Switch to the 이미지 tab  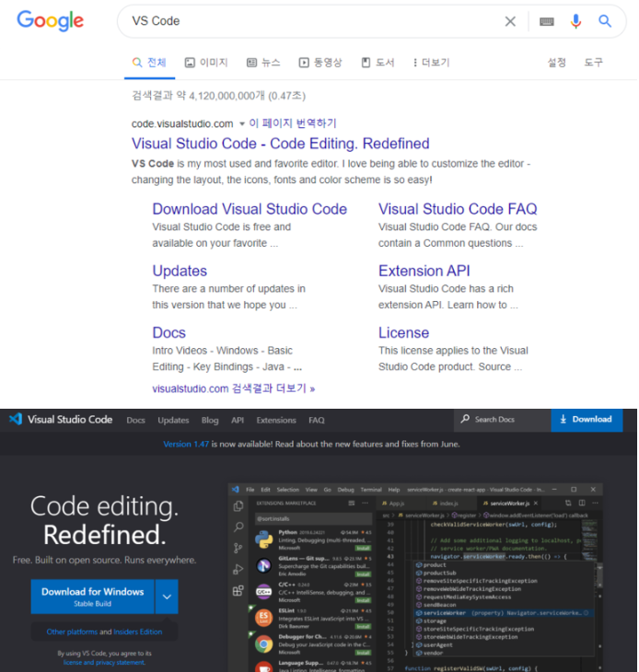pyautogui.click(x=206, y=63)
